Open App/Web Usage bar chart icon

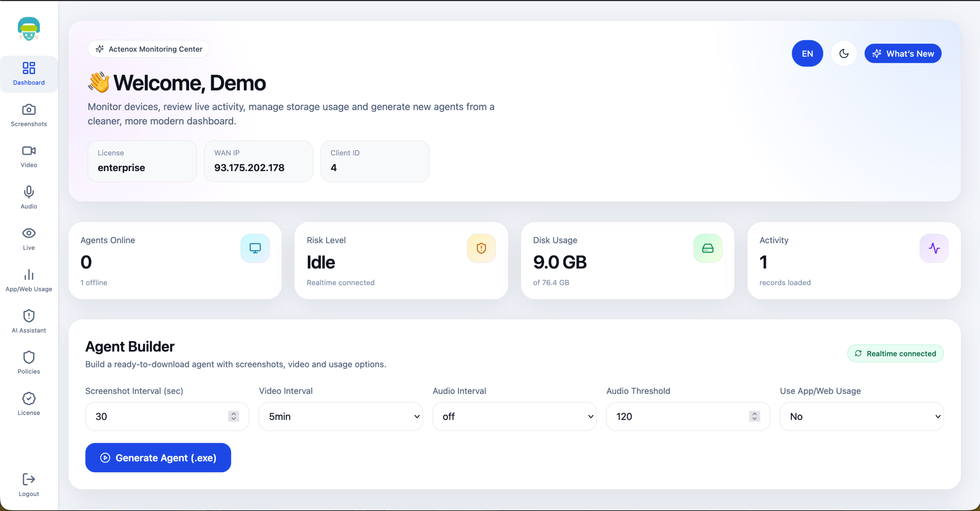tap(29, 274)
